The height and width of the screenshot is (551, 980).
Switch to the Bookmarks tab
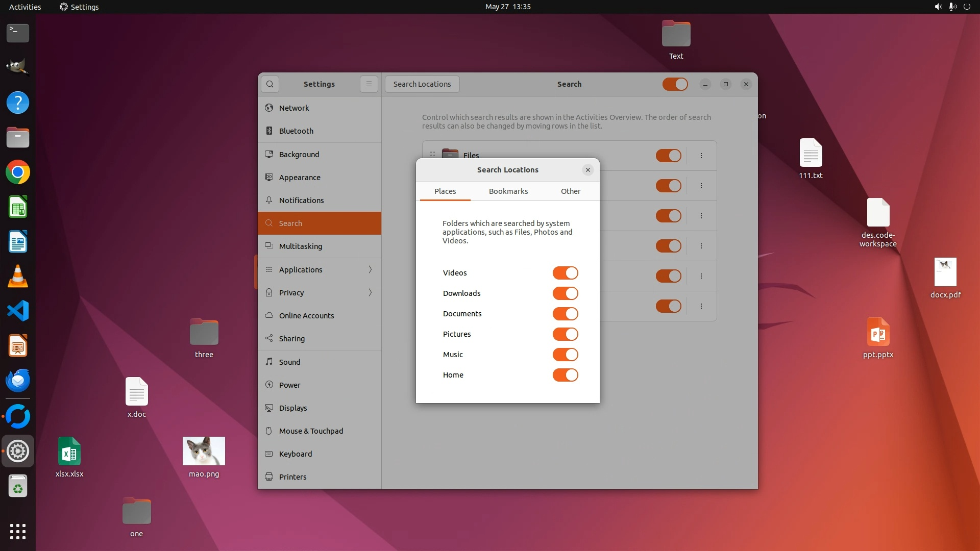pyautogui.click(x=508, y=191)
